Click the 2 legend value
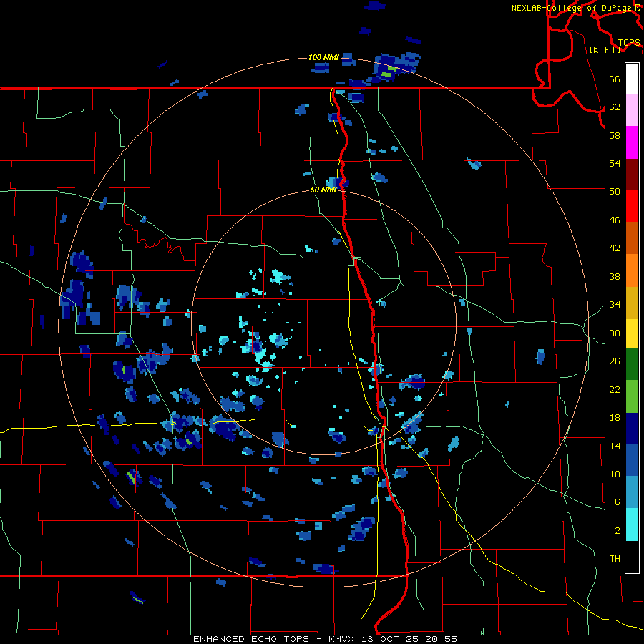The height and width of the screenshot is (644, 644). (617, 531)
